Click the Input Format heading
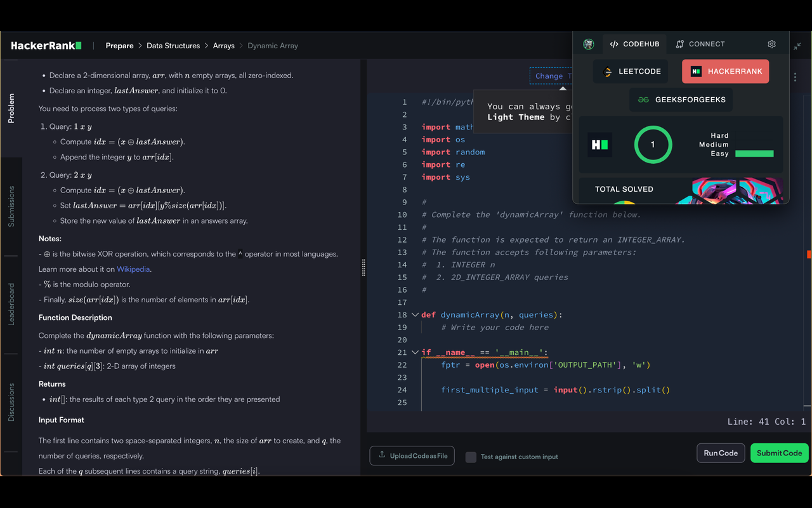Image resolution: width=812 pixels, height=508 pixels. coord(62,420)
